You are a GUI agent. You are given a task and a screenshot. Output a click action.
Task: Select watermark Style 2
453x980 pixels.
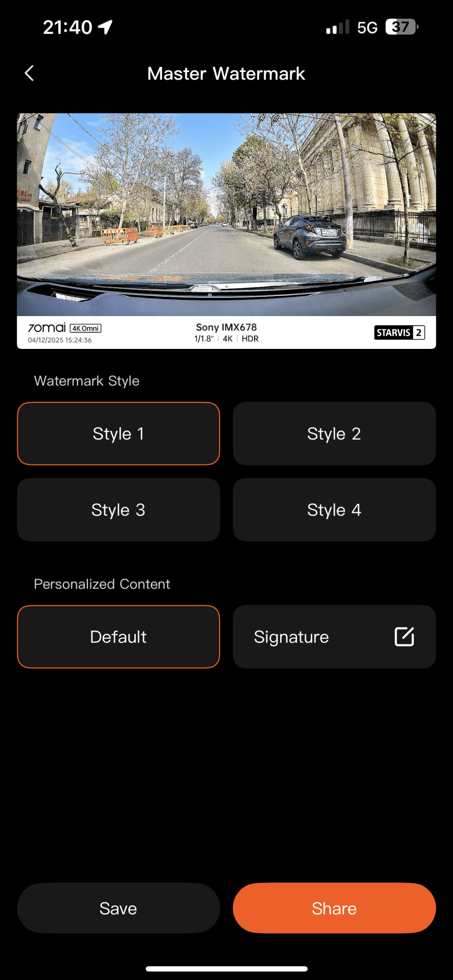pos(334,434)
